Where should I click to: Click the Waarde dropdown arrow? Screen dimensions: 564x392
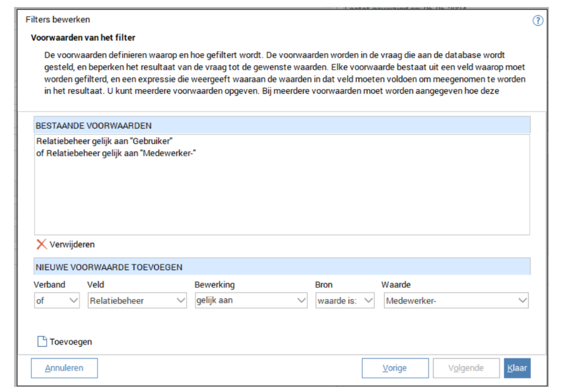point(522,301)
